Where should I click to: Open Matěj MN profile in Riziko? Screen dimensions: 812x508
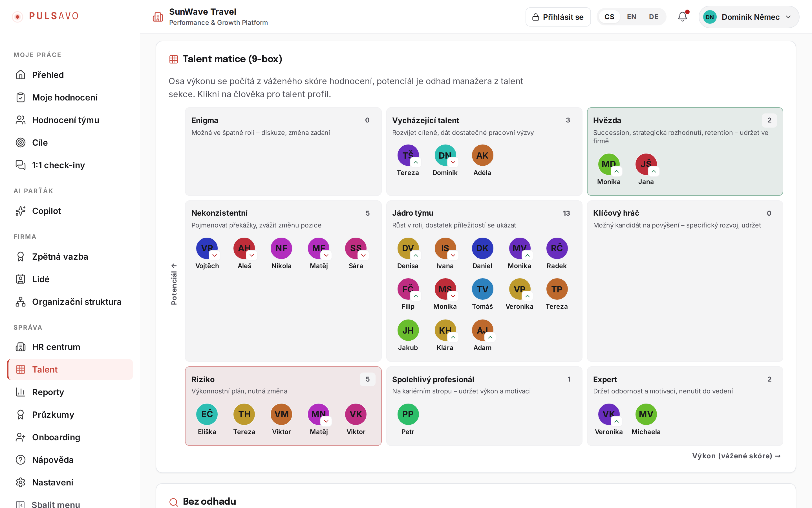(x=318, y=420)
